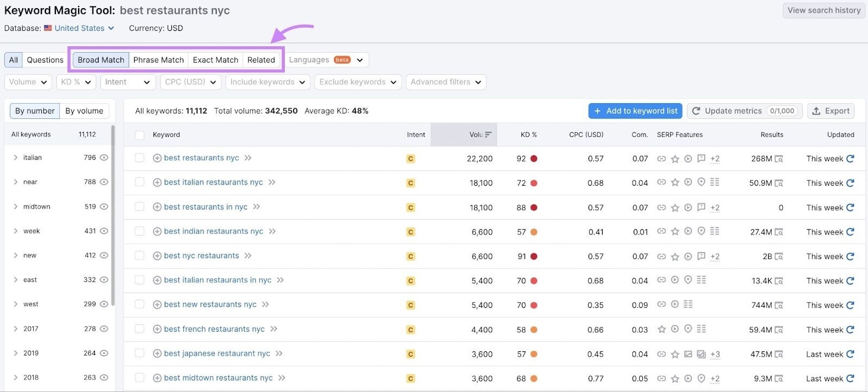868x392 pixels.
Task: Sort groups By volume
Action: [84, 111]
